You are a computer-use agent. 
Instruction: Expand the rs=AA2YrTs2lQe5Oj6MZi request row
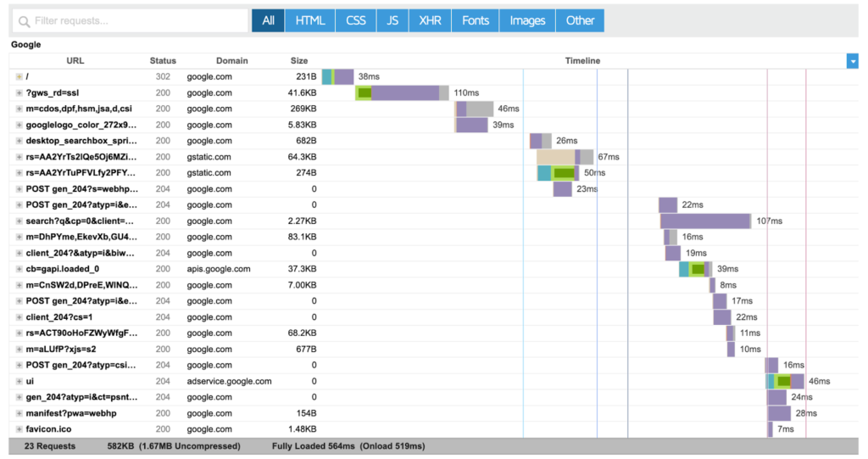[19, 157]
